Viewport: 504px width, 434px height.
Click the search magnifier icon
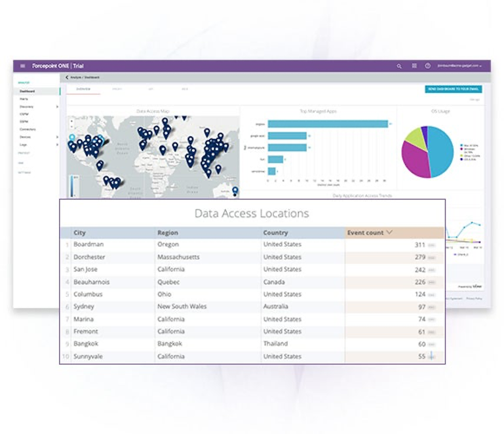[x=399, y=66]
